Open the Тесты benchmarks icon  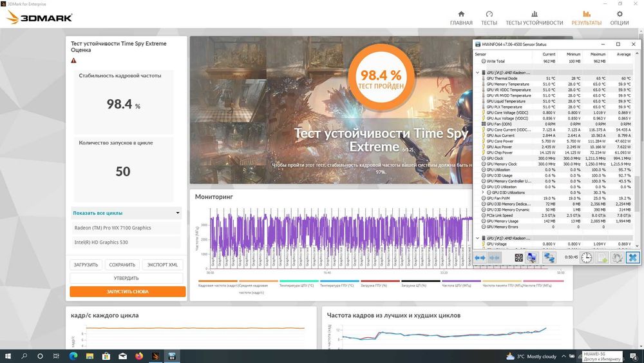(489, 18)
